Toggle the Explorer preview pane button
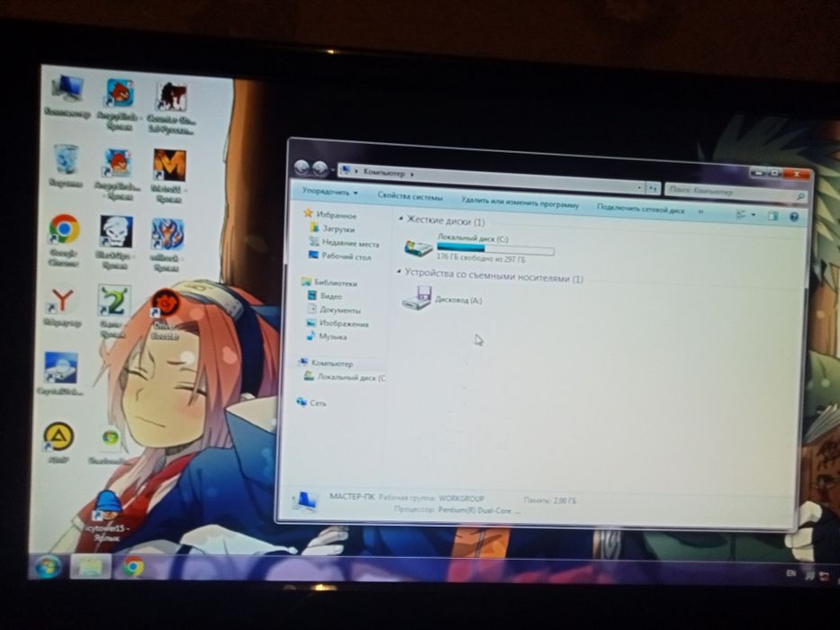Viewport: 840px width, 630px height. 772,215
